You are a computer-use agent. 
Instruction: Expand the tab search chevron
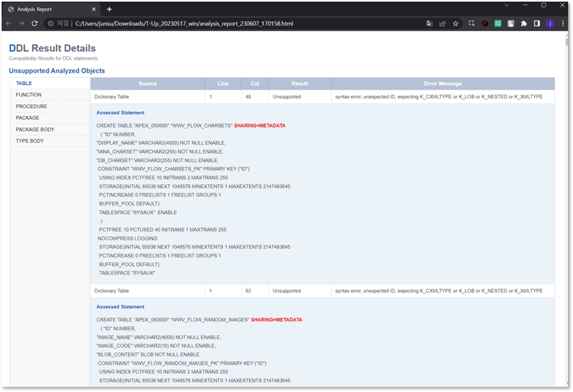(x=507, y=5)
